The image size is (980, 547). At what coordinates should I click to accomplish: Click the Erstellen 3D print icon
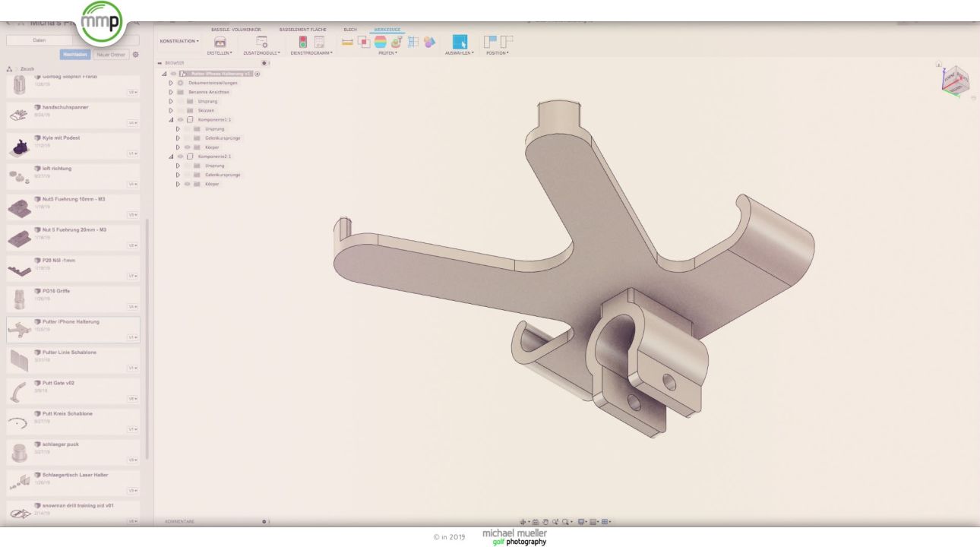(220, 42)
